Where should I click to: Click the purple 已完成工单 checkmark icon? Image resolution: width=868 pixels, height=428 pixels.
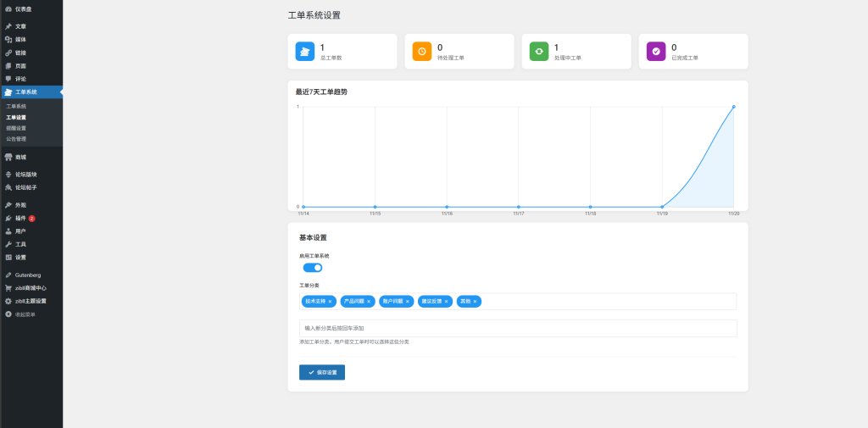tap(656, 52)
